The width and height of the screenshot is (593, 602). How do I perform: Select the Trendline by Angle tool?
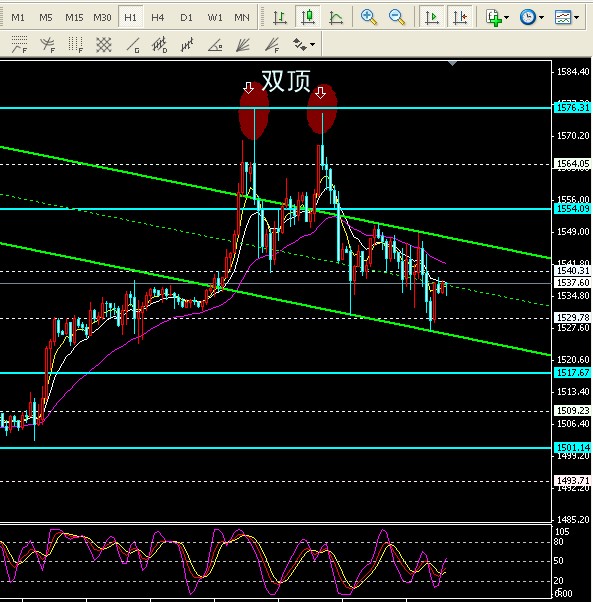point(215,45)
